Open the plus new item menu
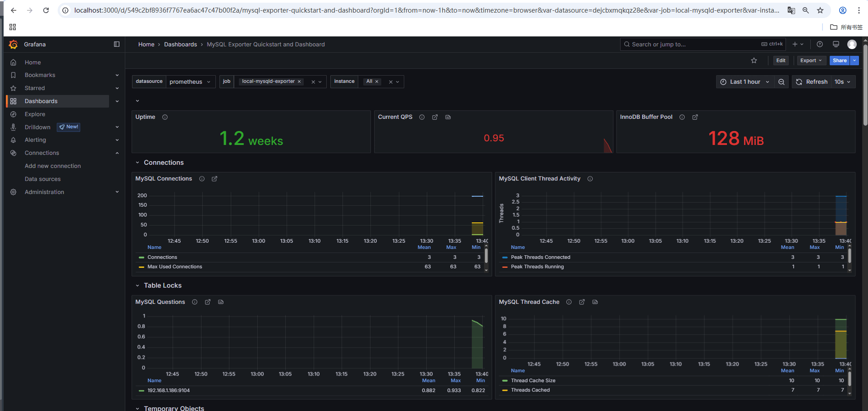Viewport: 868px width, 411px height. [x=798, y=44]
